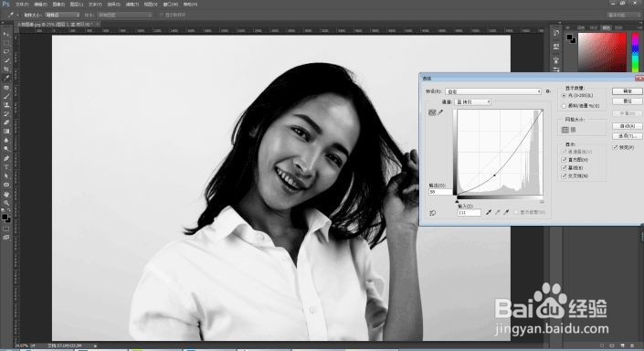Uncheck the preview checkbox in Curves dialog

click(x=616, y=147)
